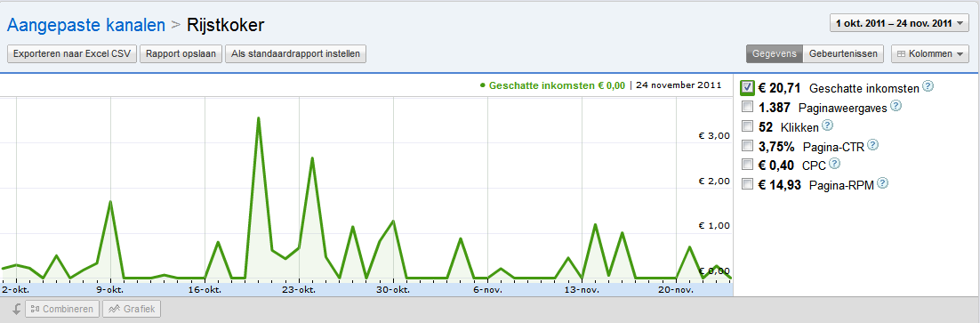Tick the Pagina-RPM checkbox
This screenshot has width=980, height=323.
747,183
